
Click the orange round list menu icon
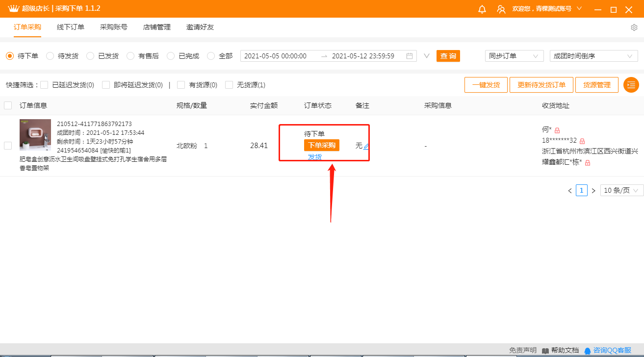coord(631,85)
